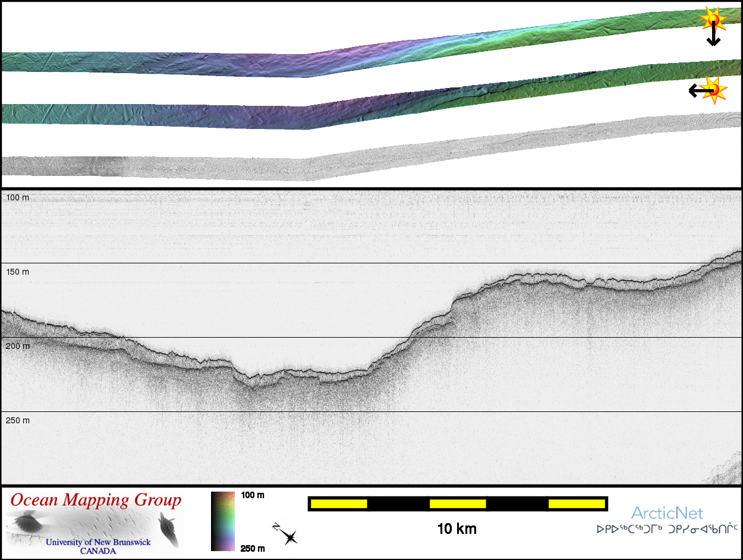Click the middle yellow segment of scale bar

pyautogui.click(x=457, y=504)
